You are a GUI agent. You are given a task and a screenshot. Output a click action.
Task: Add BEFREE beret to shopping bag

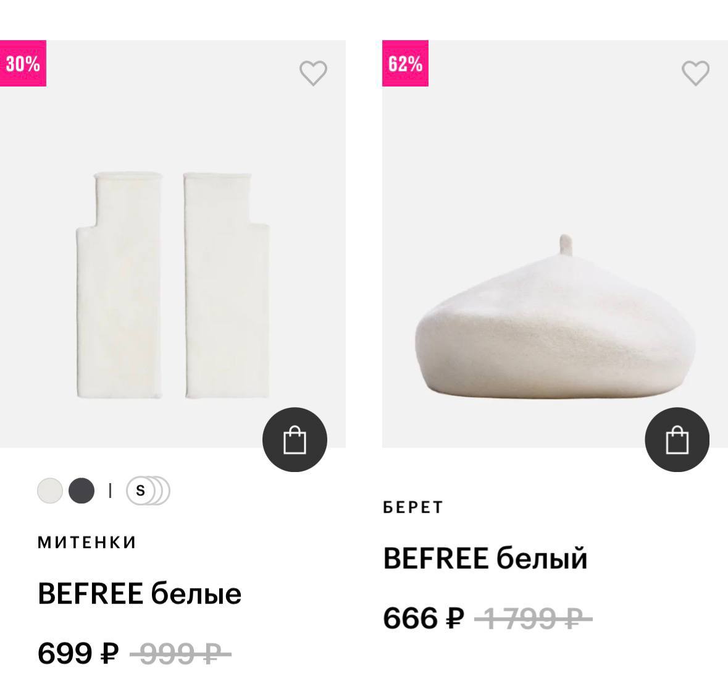tap(677, 440)
